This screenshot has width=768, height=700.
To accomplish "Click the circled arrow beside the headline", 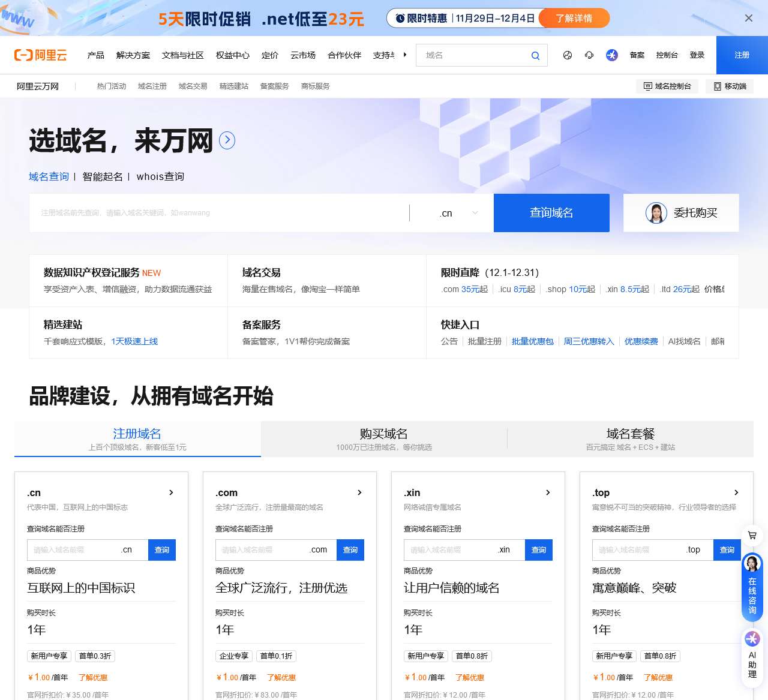I will (x=227, y=140).
